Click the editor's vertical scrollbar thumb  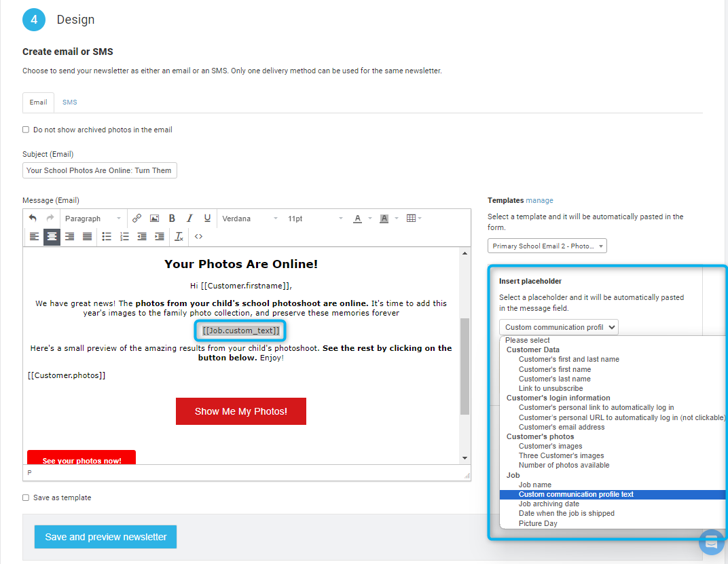465,366
